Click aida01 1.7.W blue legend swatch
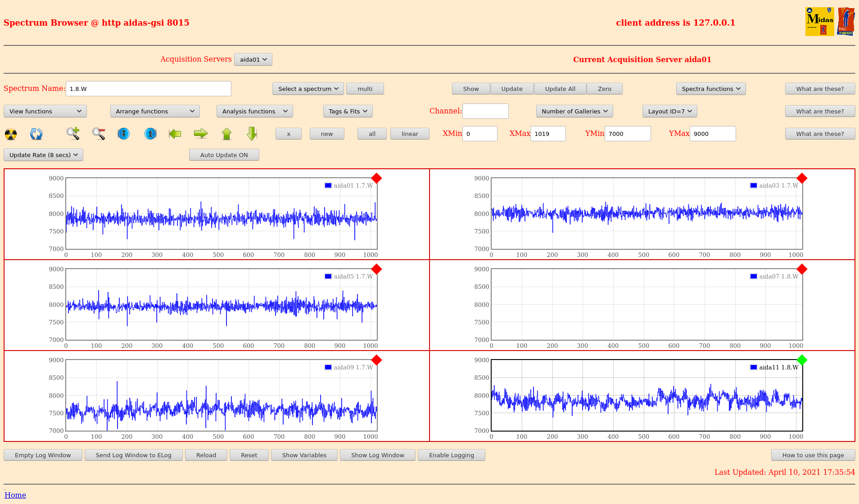Screen dimensions: 859x504 click(328, 185)
